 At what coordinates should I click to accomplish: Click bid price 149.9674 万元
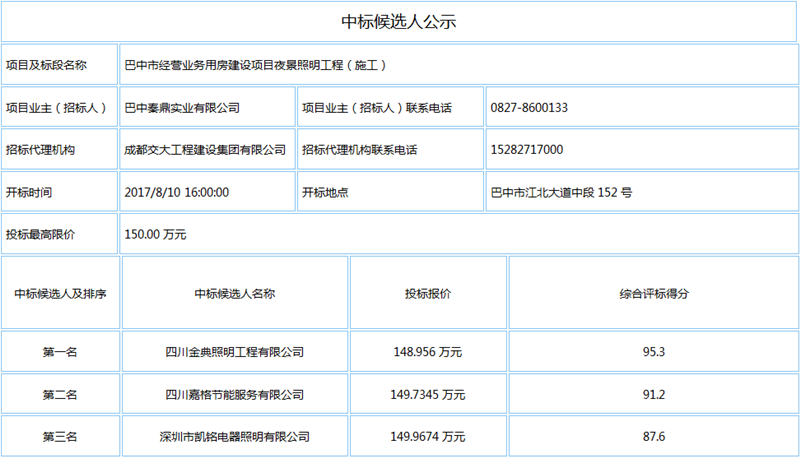pos(428,437)
